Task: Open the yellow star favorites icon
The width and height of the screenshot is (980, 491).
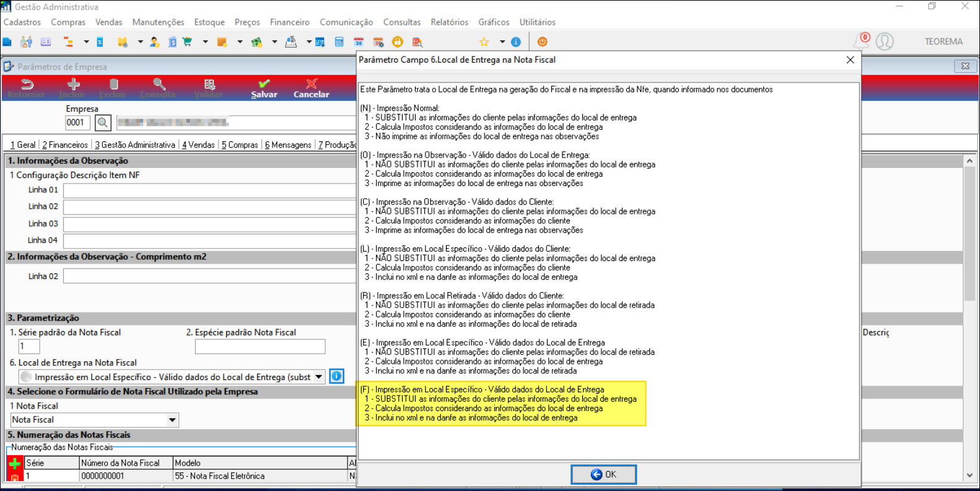Action: click(x=484, y=42)
